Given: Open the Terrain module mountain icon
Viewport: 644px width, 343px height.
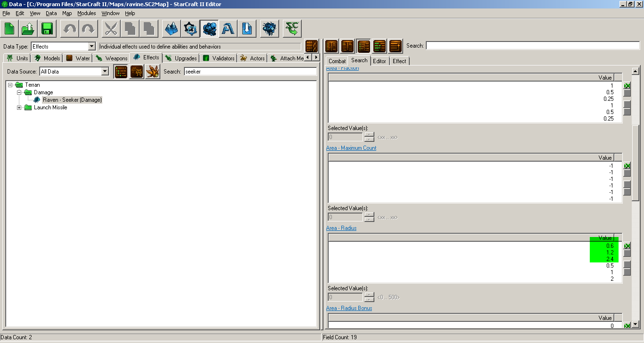Looking at the screenshot, I should 171,29.
